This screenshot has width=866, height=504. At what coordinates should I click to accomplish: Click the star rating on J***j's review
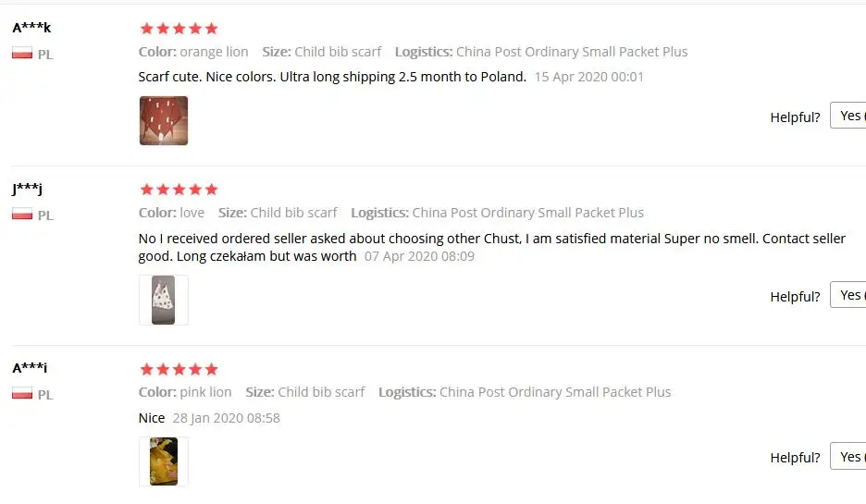click(x=179, y=190)
